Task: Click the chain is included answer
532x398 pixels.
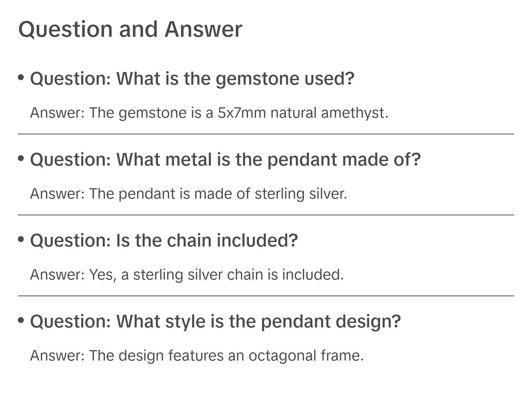Action: tap(187, 275)
